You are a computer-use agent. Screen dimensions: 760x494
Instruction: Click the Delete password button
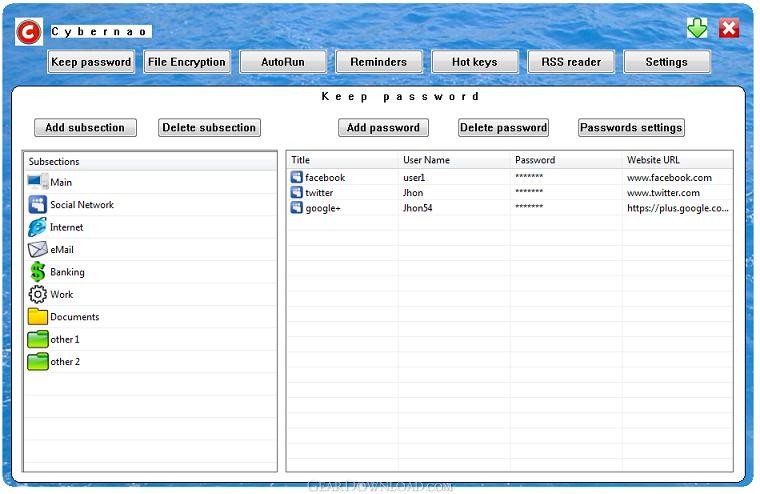click(x=504, y=127)
